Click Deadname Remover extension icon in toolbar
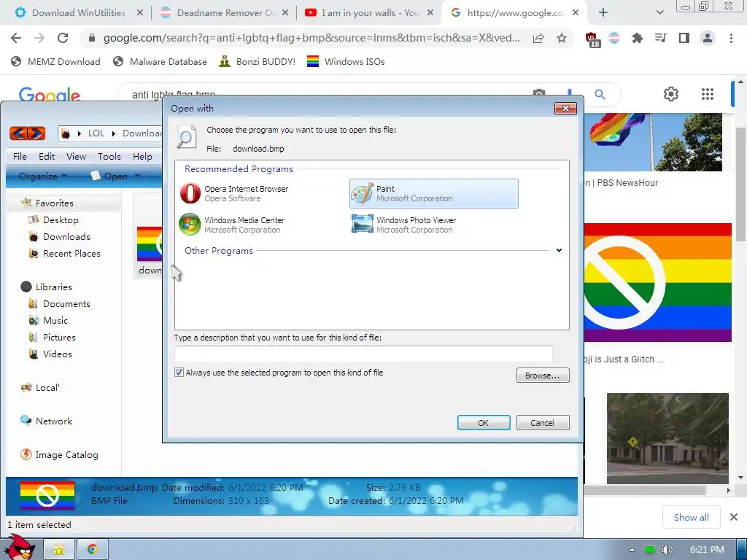 [614, 38]
